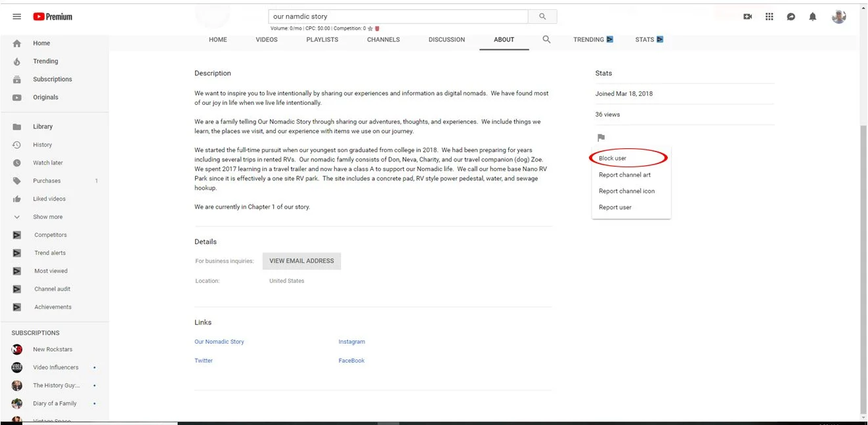Click the channel search magnifier icon

546,39
